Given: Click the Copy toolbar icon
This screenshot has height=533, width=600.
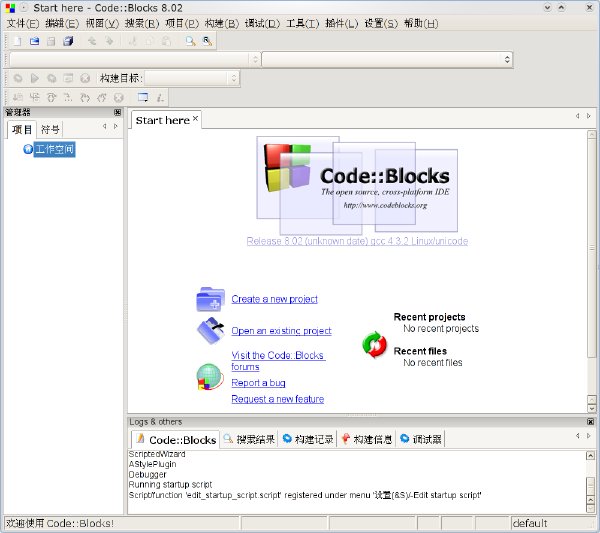Looking at the screenshot, I should click(149, 41).
